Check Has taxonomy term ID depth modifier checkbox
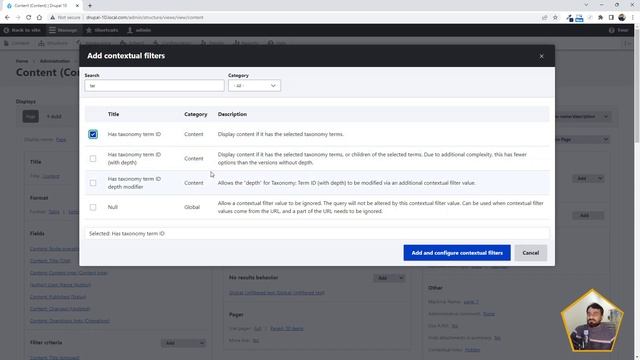This screenshot has height=360, width=640. click(x=93, y=183)
